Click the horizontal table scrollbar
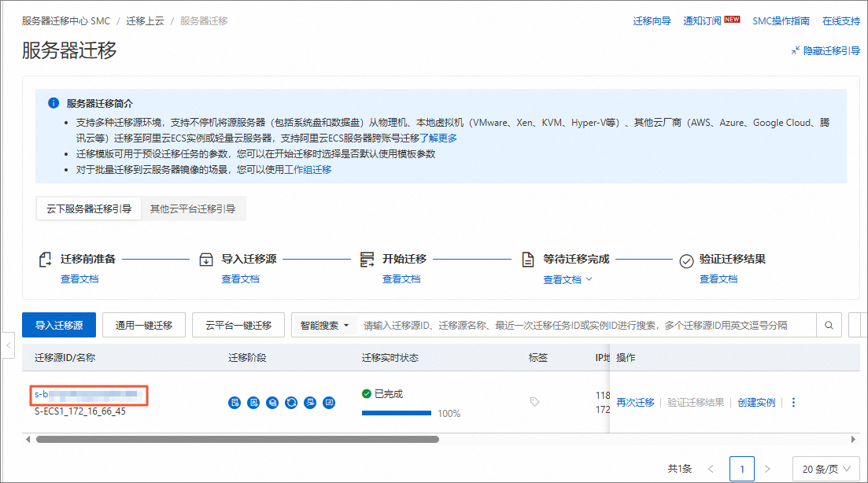 [236, 439]
